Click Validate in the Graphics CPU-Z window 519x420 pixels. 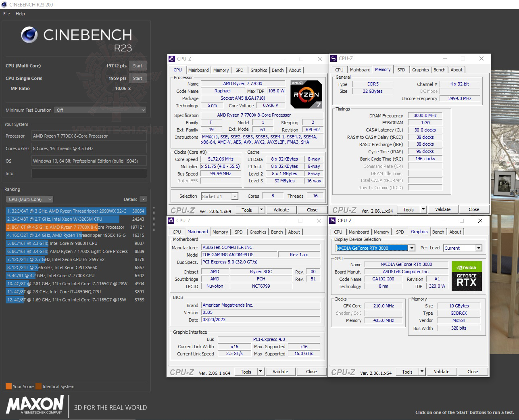coord(442,371)
